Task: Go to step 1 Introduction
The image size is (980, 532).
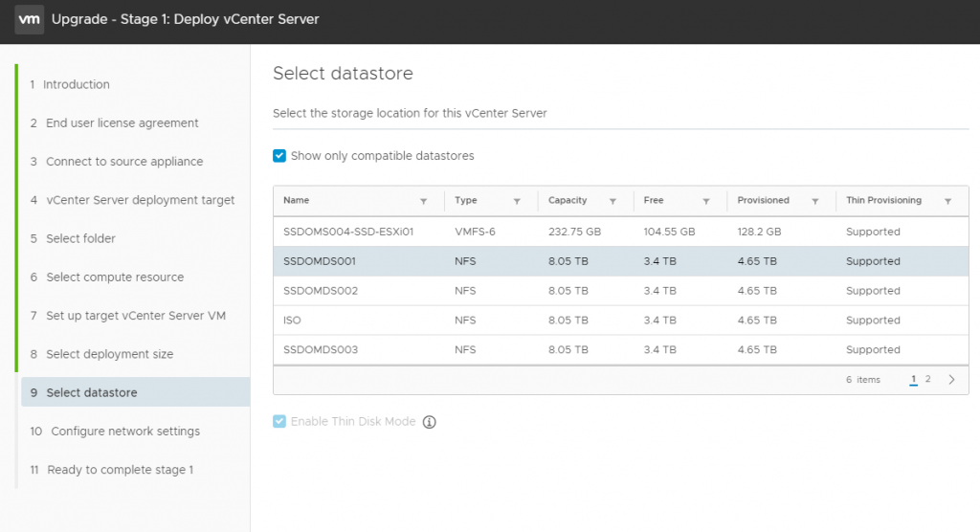Action: click(x=70, y=84)
